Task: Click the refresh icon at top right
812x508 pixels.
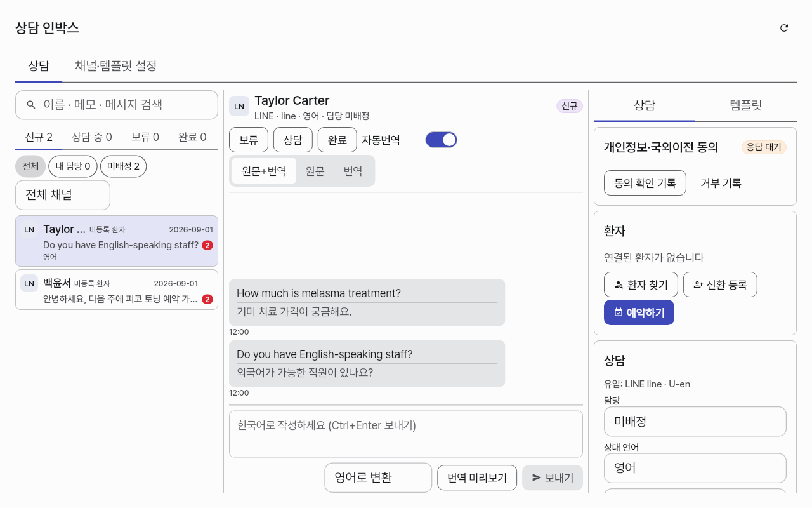Action: click(784, 28)
